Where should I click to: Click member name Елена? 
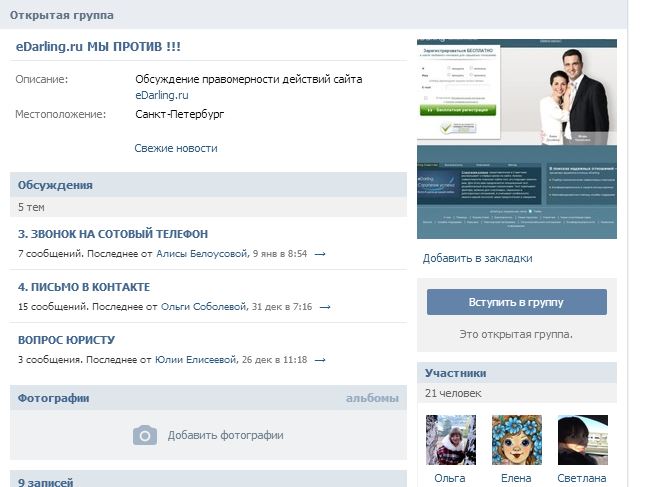coord(516,478)
